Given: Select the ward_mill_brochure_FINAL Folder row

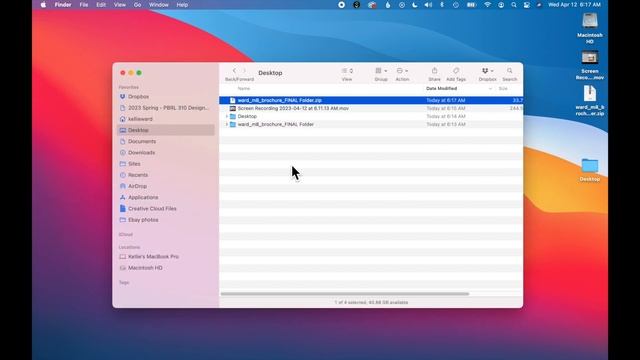Looking at the screenshot, I should 371,124.
